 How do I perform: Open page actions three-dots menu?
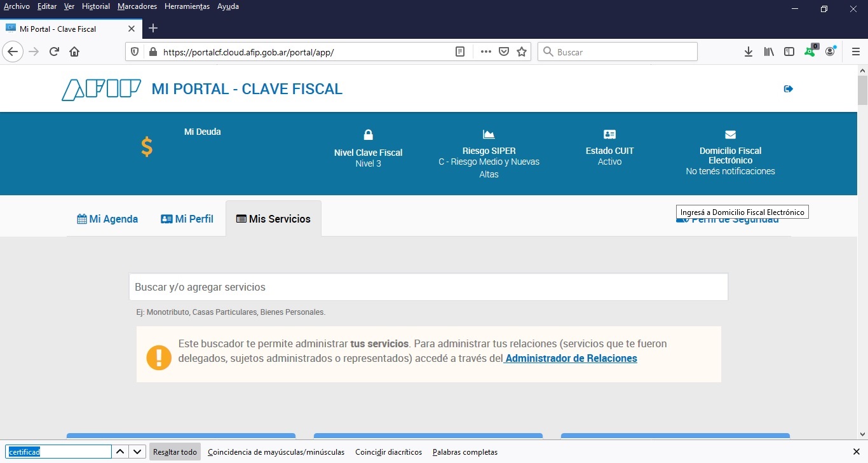(x=486, y=52)
